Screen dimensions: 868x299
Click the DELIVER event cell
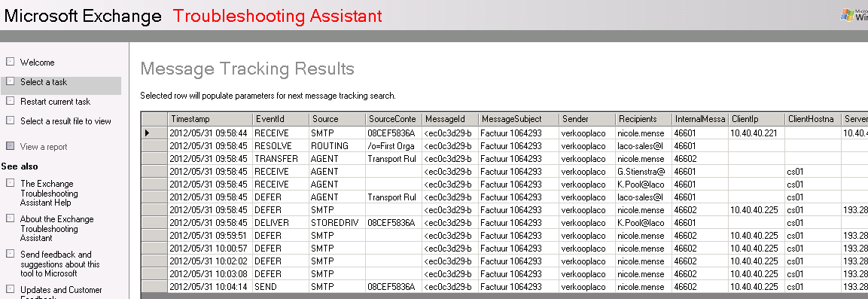[x=280, y=223]
